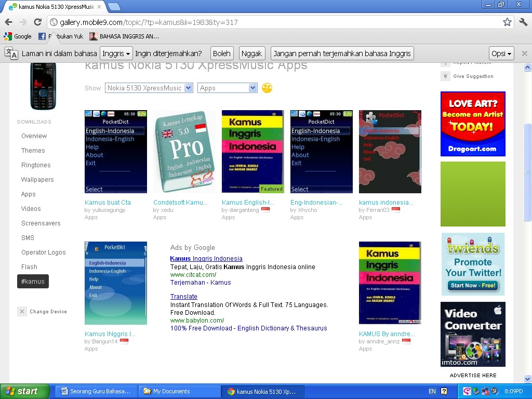The width and height of the screenshot is (532, 399).
Task: Click Change Device link
Action: [x=48, y=312]
